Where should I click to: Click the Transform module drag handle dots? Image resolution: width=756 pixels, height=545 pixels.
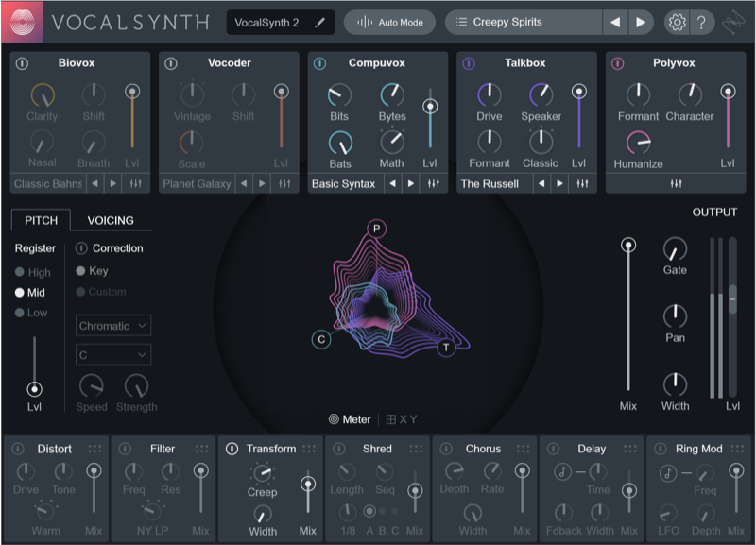tap(309, 449)
